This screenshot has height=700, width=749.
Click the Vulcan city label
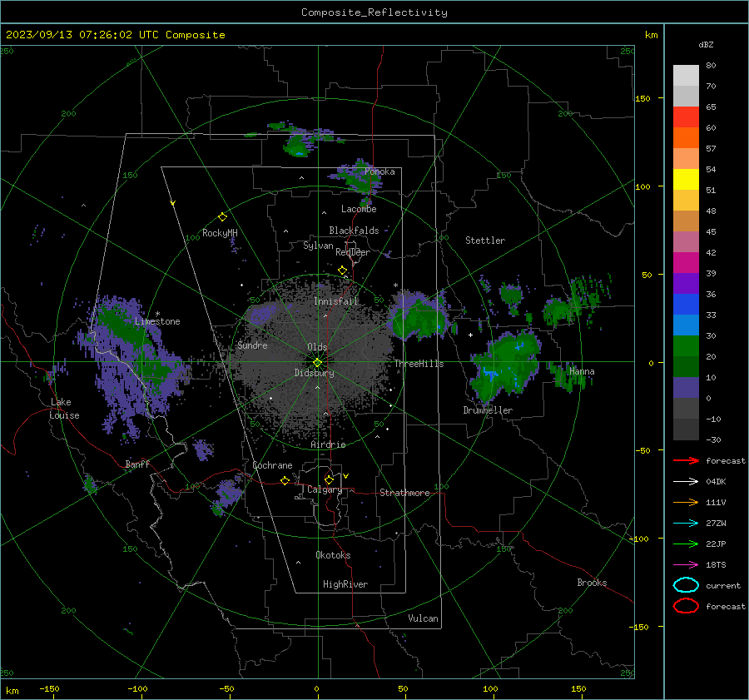pos(424,618)
